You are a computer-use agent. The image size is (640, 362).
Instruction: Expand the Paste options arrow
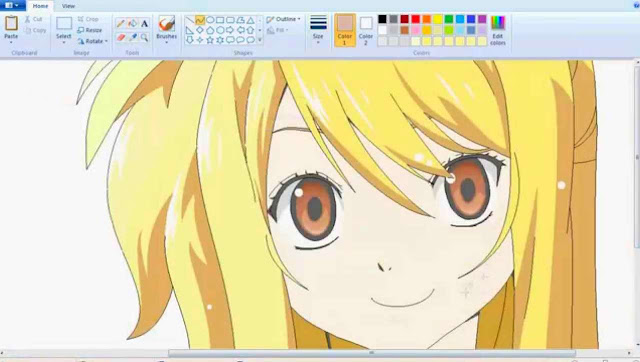11,42
